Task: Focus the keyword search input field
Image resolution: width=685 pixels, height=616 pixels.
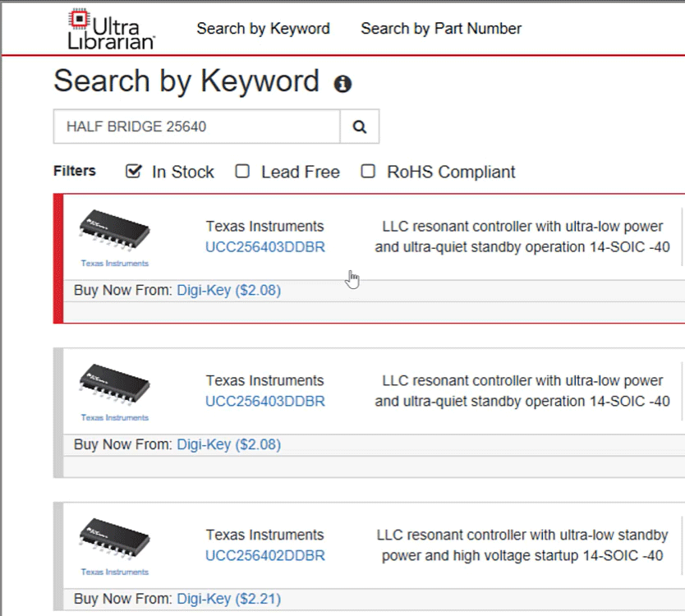Action: (x=196, y=126)
